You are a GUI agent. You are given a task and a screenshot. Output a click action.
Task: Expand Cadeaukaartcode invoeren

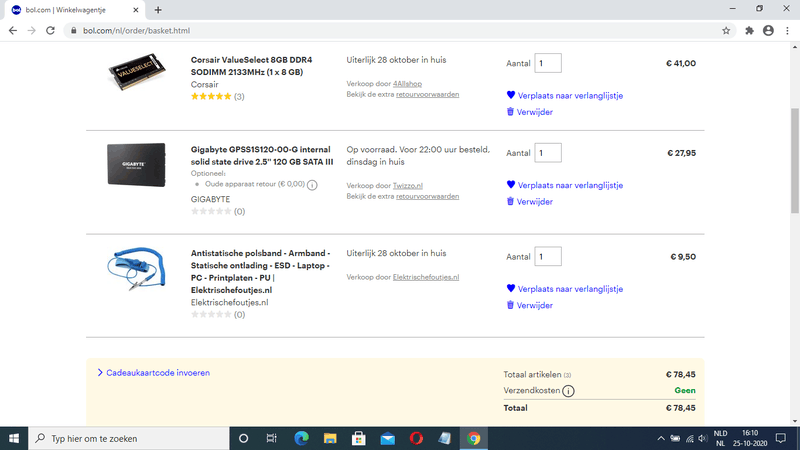pos(154,373)
